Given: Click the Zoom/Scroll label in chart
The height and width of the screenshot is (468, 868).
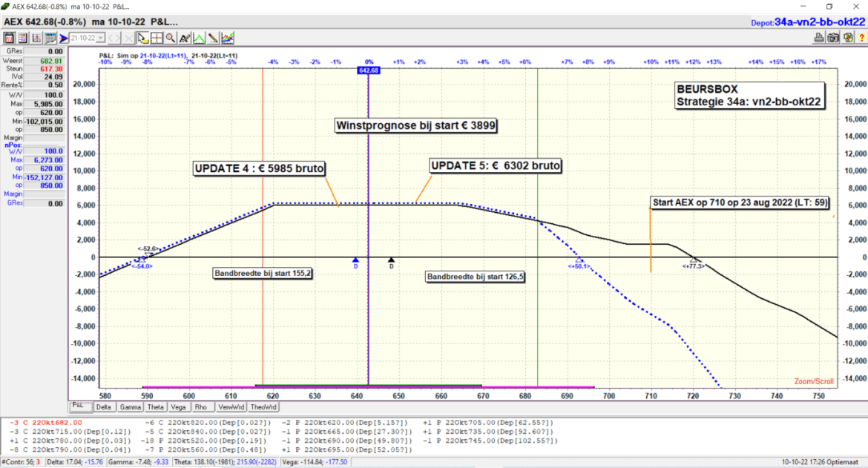Looking at the screenshot, I should 814,381.
